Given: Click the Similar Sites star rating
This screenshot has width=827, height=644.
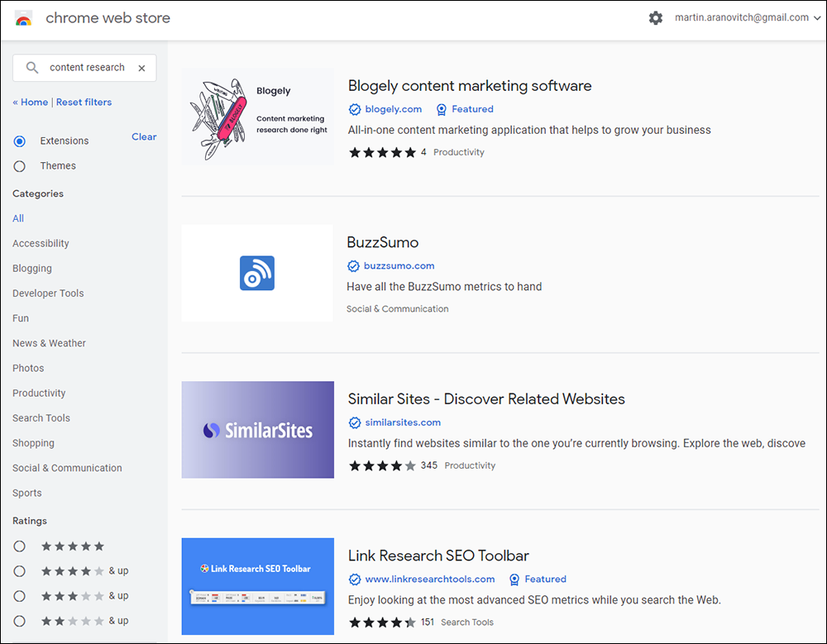Looking at the screenshot, I should pos(382,465).
